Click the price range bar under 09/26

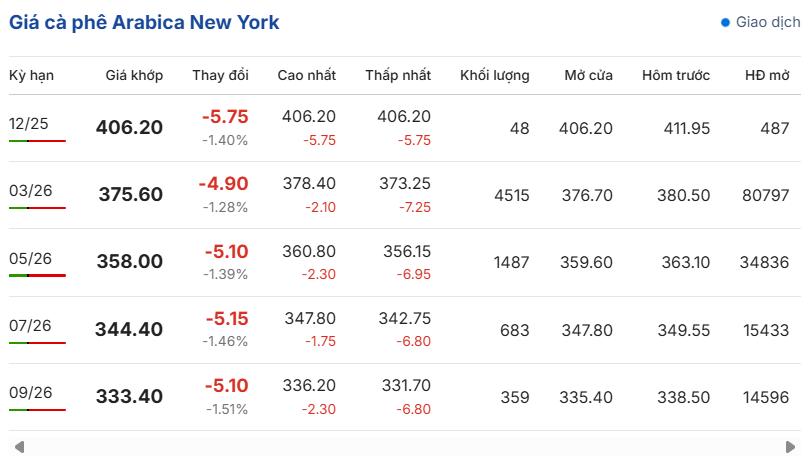(x=37, y=409)
